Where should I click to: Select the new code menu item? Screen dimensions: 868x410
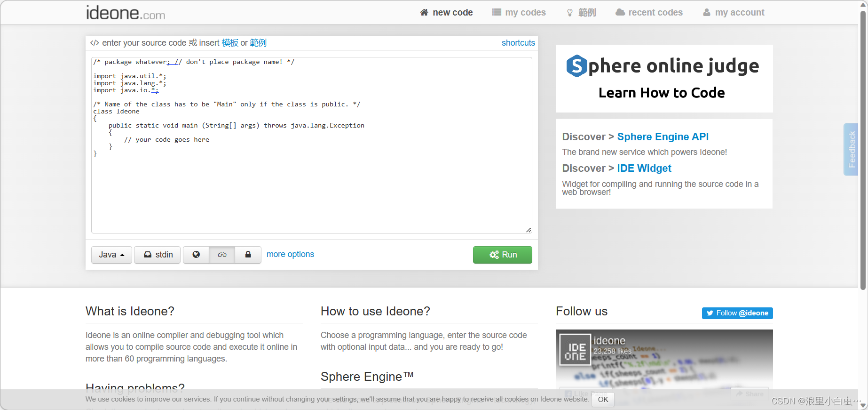coord(446,12)
